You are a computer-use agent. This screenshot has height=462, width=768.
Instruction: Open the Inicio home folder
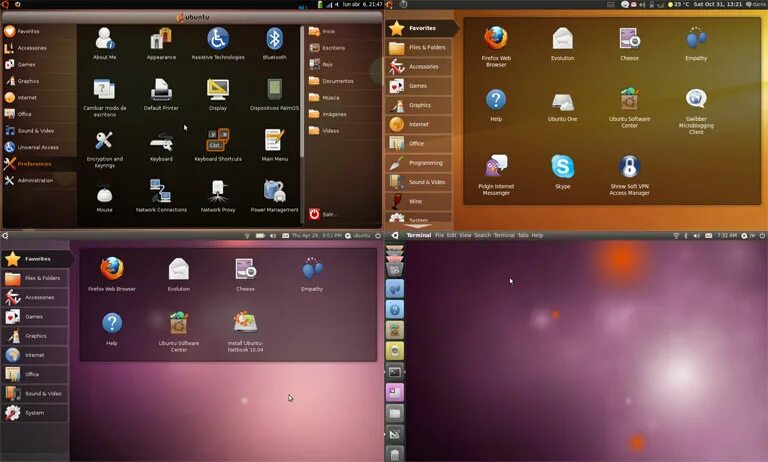click(x=322, y=31)
